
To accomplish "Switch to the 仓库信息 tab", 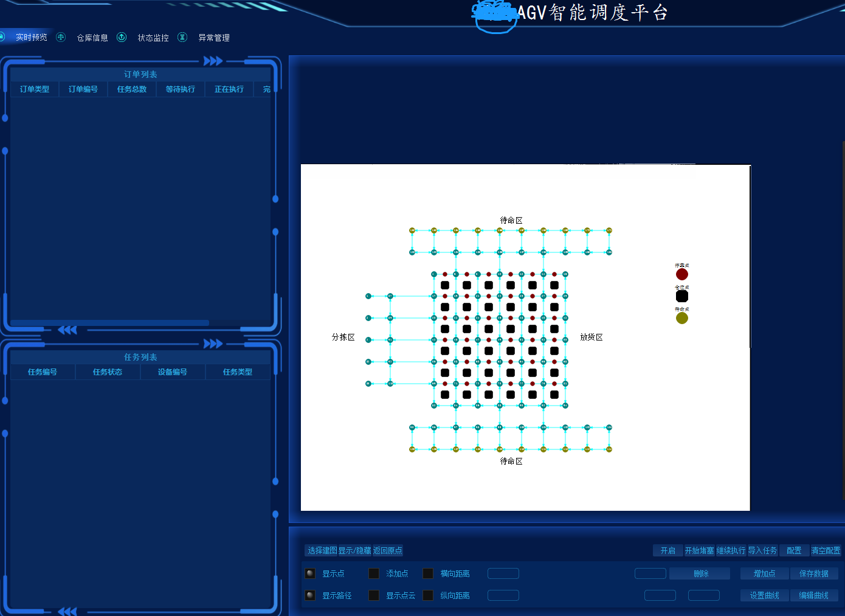I will click(92, 38).
